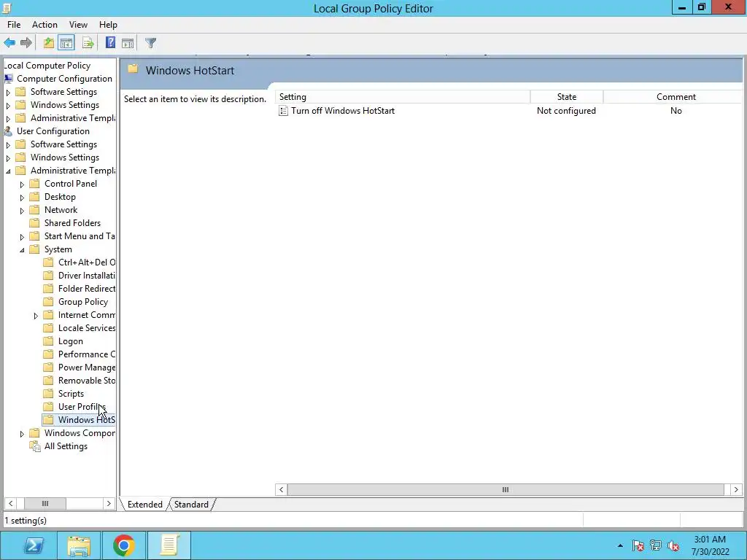This screenshot has height=560, width=747.
Task: Go up one level folder icon
Action: tap(49, 43)
